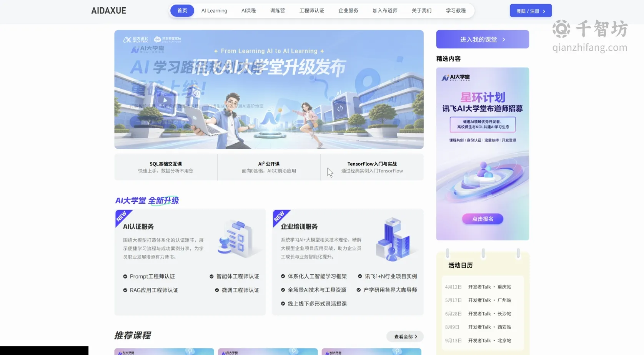Screen dimensions: 644x355
Task: Click the AIDAXUE site logo
Action: [108, 11]
